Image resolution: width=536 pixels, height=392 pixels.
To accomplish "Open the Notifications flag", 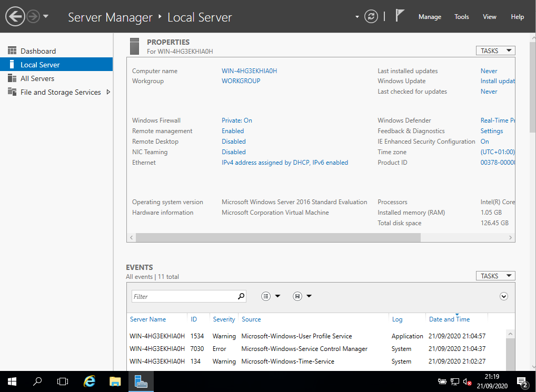I will click(x=400, y=16).
